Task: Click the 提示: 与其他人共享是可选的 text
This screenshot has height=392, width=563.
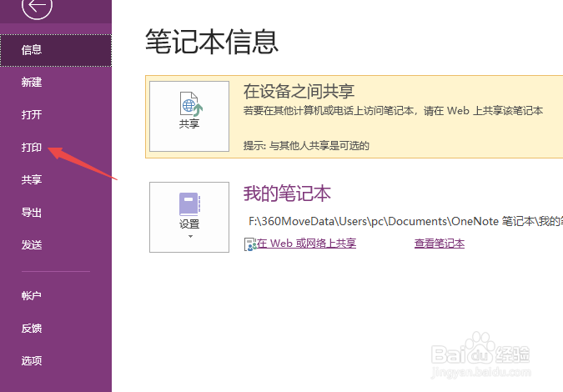Action: point(306,146)
